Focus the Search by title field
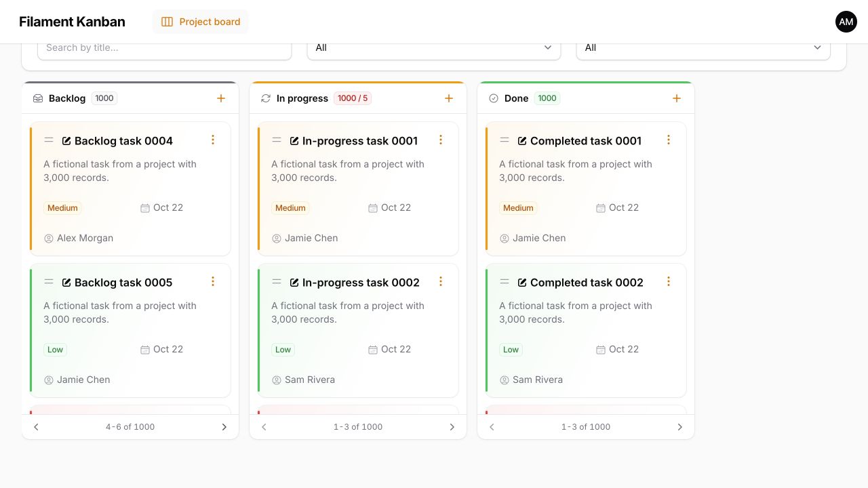Viewport: 868px width, 488px height. 164,47
